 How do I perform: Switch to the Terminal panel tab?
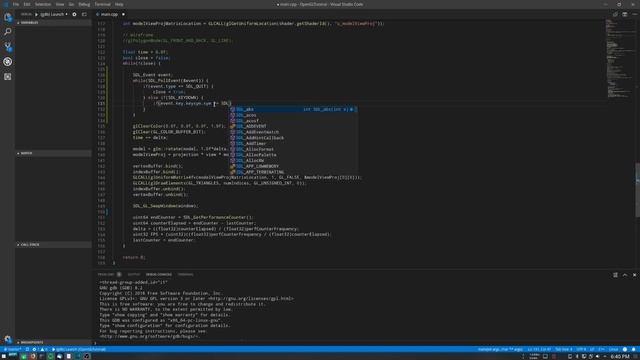point(185,274)
